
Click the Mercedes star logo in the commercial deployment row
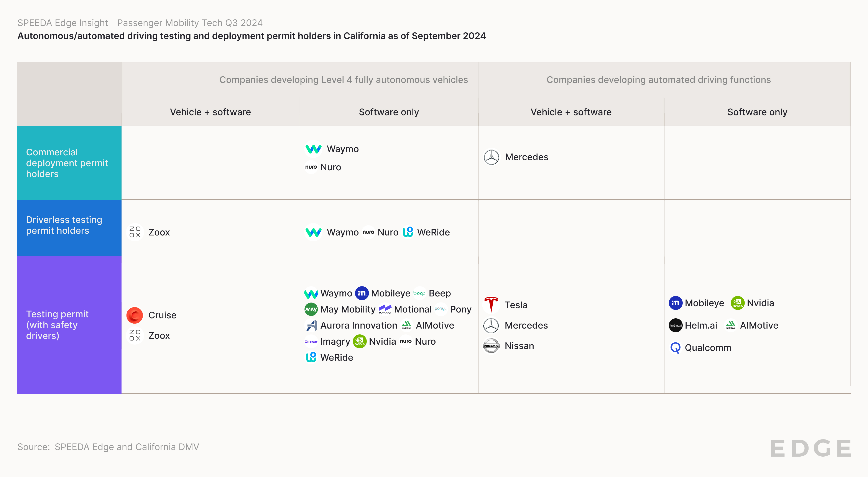(x=491, y=157)
